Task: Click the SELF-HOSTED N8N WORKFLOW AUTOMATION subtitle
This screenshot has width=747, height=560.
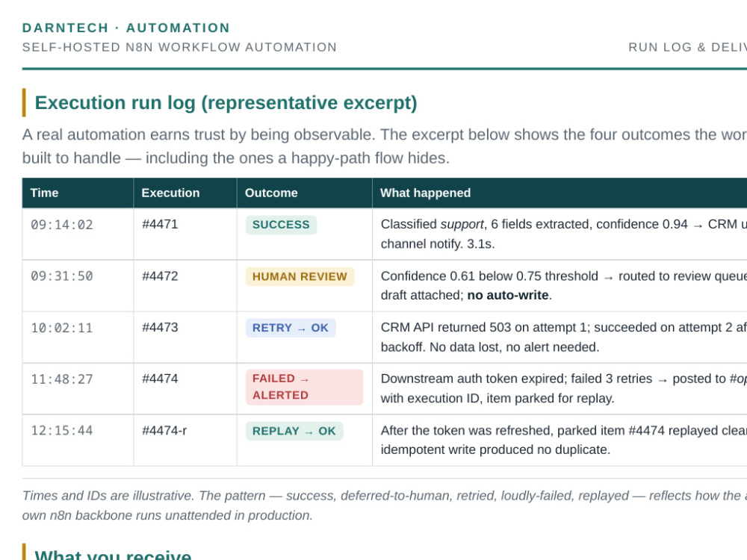Action: tap(179, 47)
